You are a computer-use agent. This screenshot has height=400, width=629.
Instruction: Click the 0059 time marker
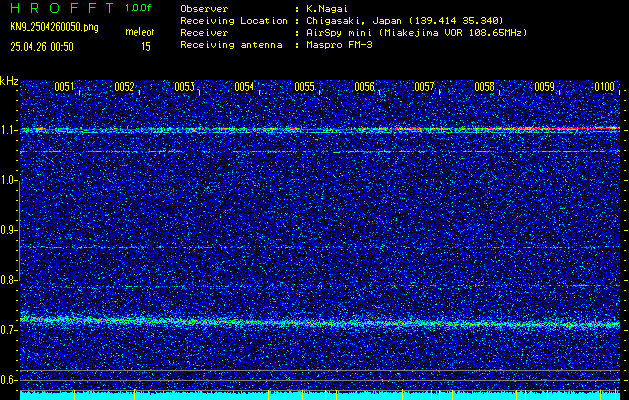point(545,87)
